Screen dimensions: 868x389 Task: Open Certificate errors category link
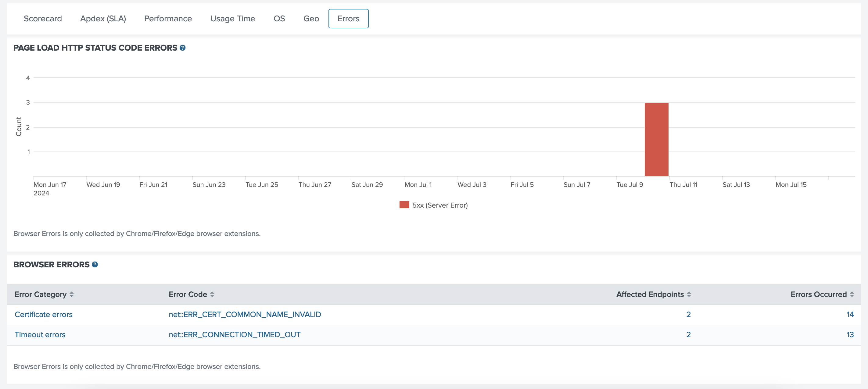click(44, 314)
